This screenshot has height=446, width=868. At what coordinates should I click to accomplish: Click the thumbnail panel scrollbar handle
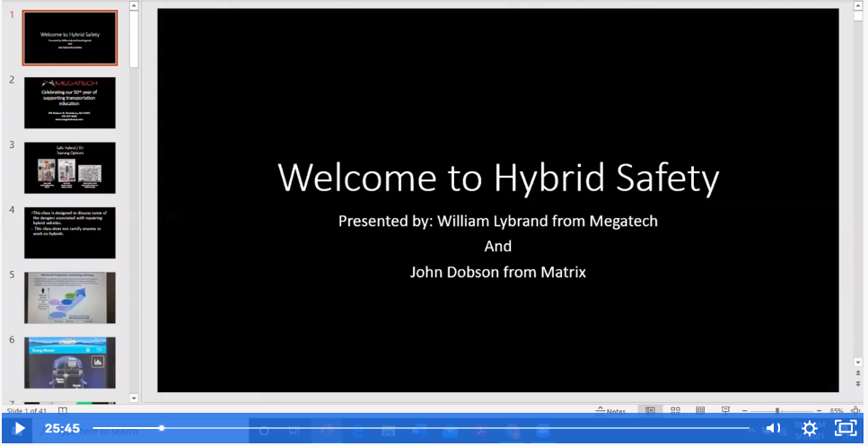[134, 39]
